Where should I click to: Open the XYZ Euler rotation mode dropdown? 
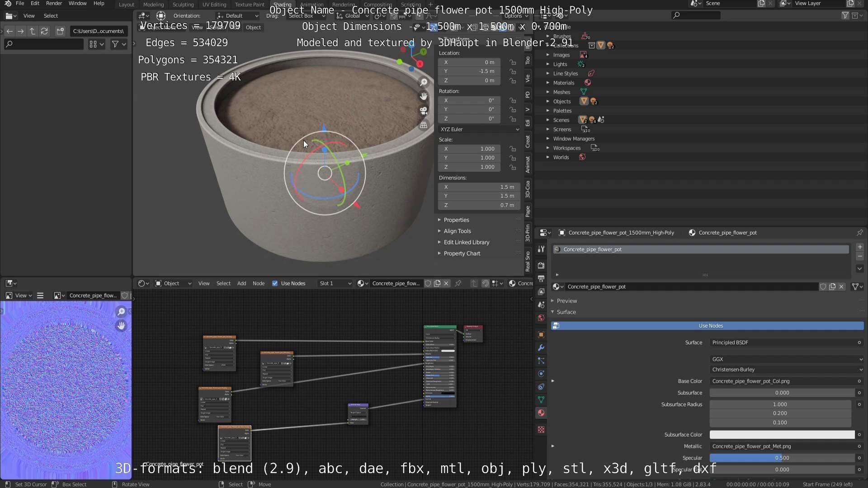tap(479, 129)
